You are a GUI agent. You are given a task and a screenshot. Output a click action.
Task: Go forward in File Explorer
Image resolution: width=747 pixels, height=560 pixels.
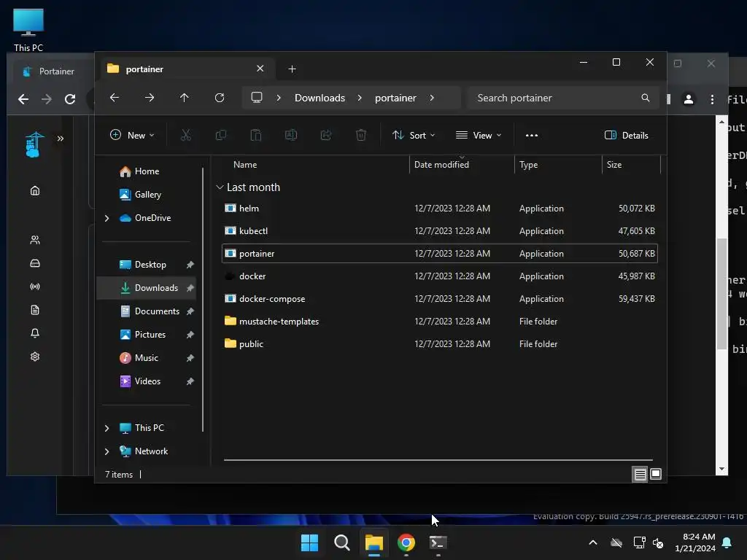[150, 98]
